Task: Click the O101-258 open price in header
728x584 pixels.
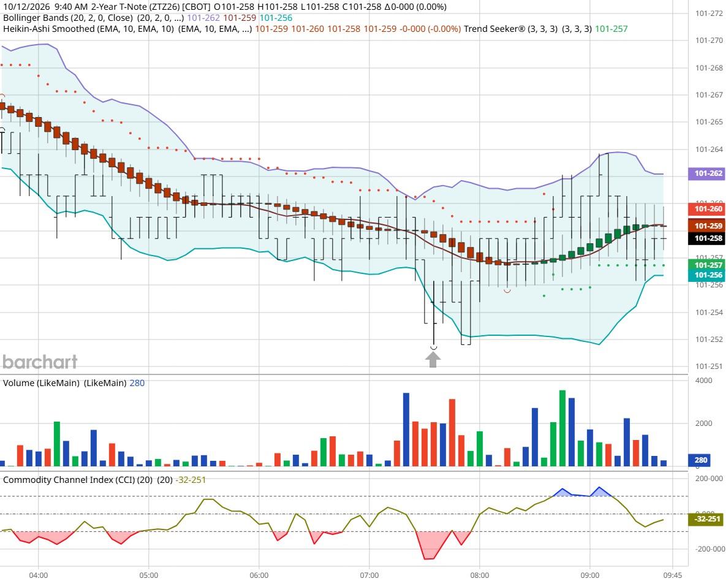Action: pos(235,7)
